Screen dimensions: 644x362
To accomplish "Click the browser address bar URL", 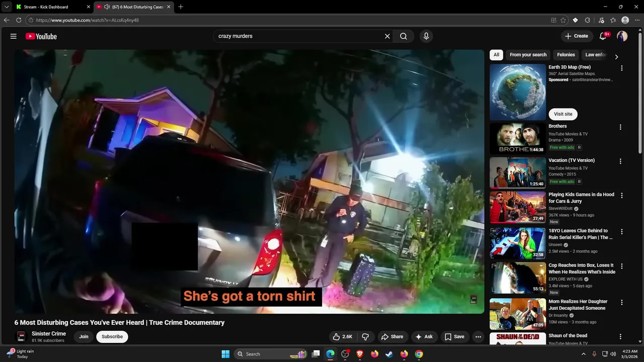I will click(88, 20).
